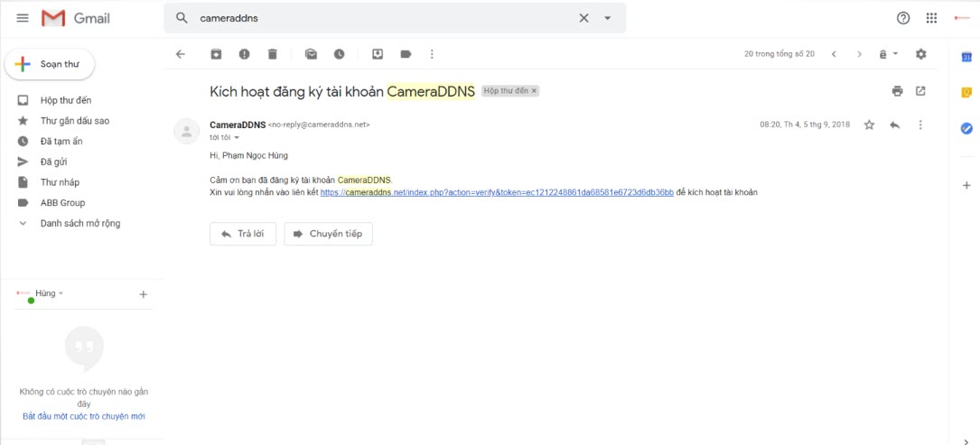
Task: Archive this email with the archive icon
Action: 216,54
